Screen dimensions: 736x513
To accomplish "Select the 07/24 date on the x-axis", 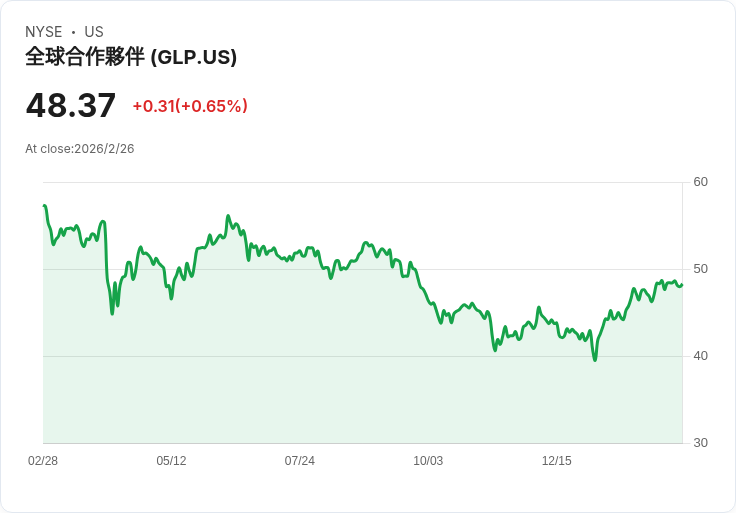I will pos(300,461).
